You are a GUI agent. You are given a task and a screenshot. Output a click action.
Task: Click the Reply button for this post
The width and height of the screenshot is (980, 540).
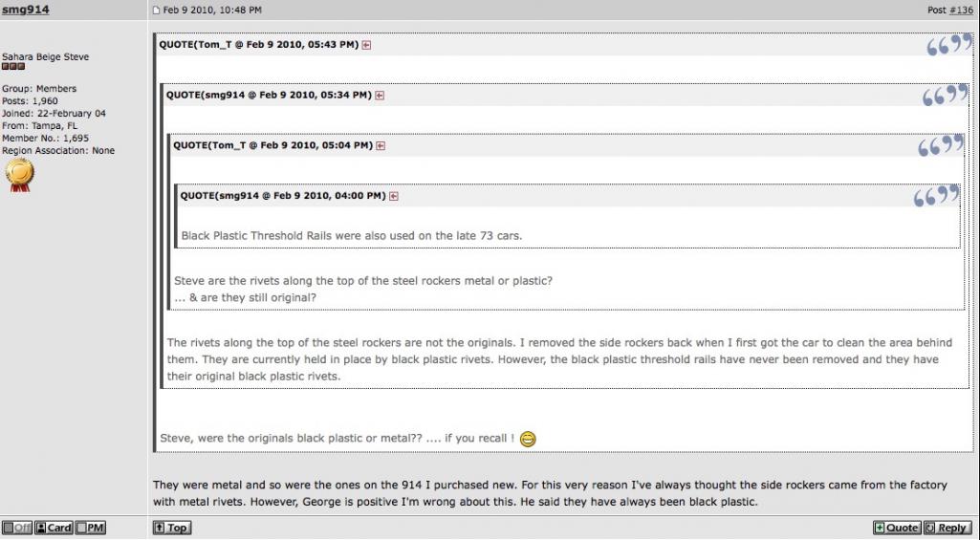[947, 528]
